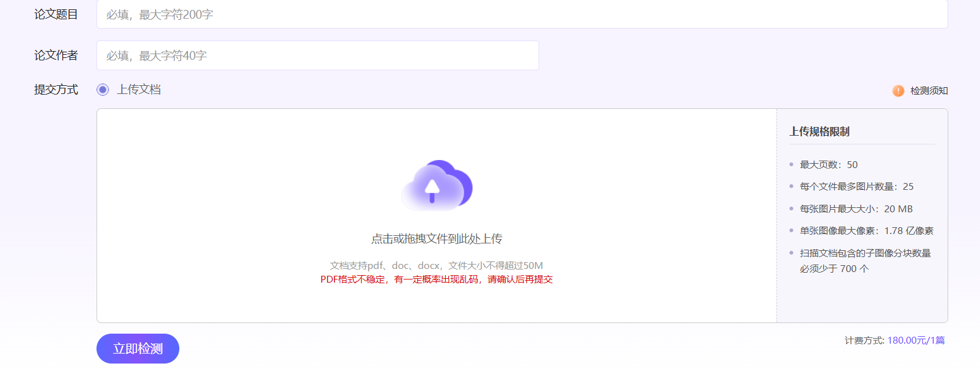Click the 上传规格限制 heading

pyautogui.click(x=819, y=131)
